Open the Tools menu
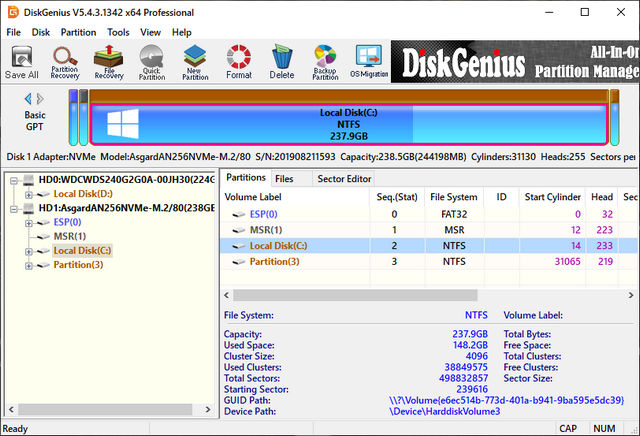This screenshot has height=436, width=640. point(118,32)
